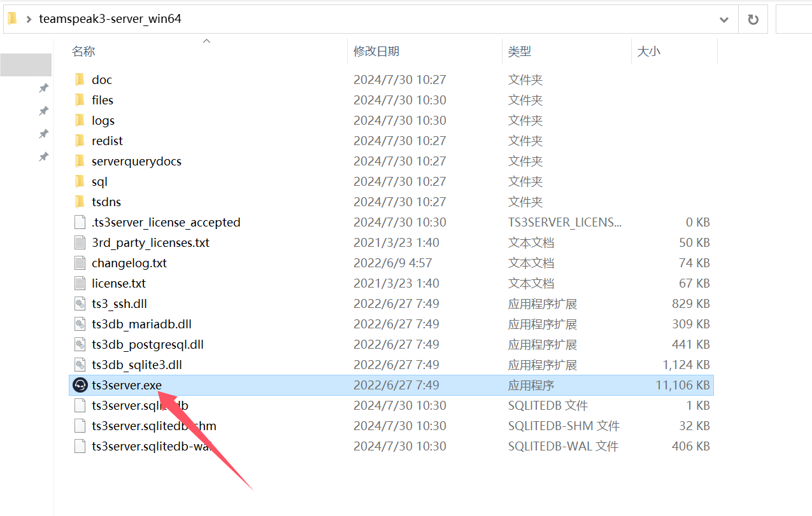
Task: Click the tsdns folder icon
Action: [80, 202]
